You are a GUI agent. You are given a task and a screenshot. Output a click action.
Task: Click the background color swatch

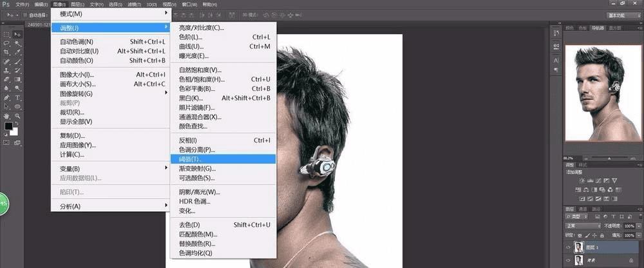click(14, 131)
